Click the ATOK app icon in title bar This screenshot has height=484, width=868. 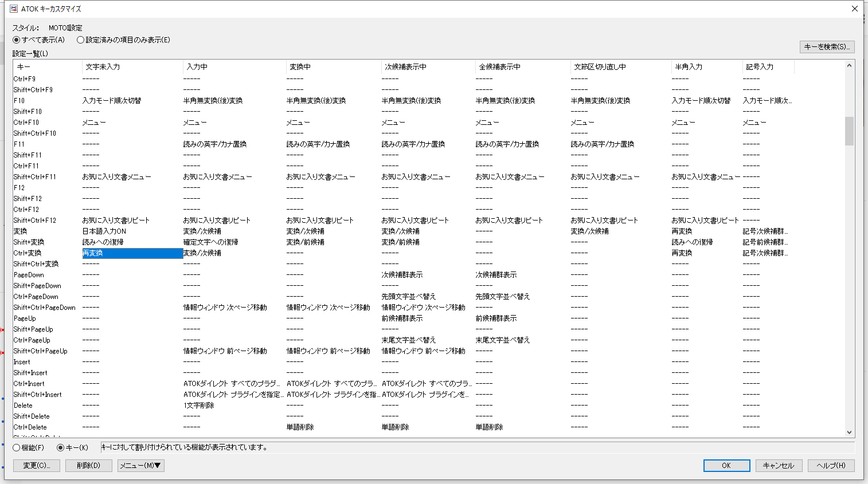point(14,9)
